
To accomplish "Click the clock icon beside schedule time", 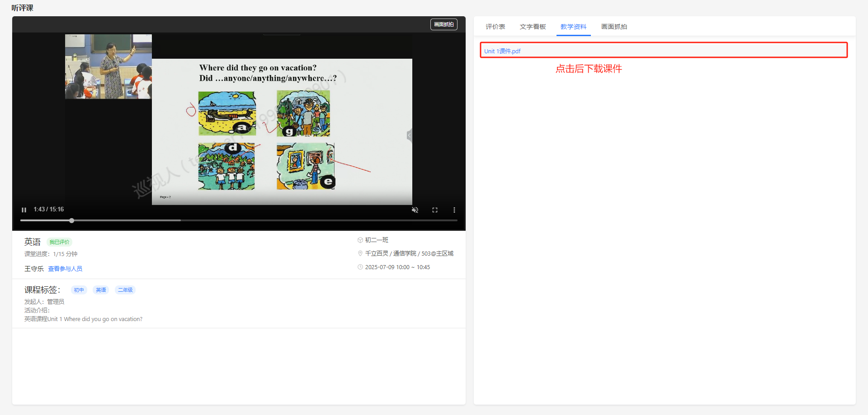I will [360, 267].
